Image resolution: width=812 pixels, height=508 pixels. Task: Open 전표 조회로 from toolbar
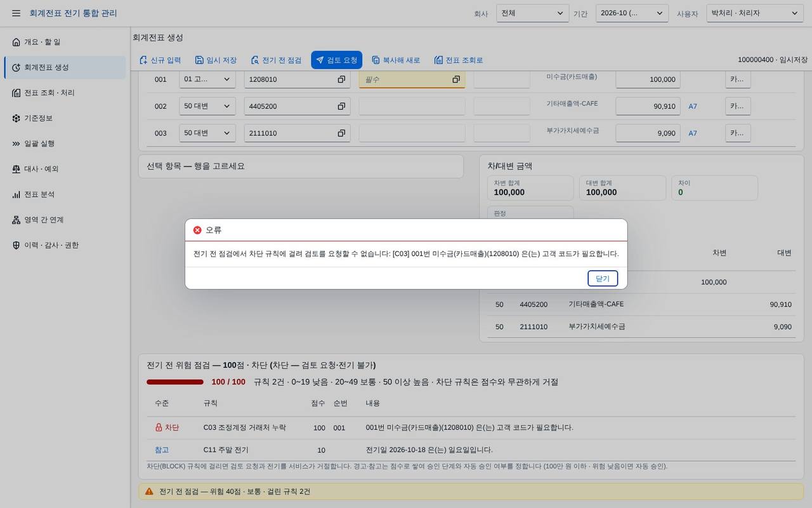459,60
